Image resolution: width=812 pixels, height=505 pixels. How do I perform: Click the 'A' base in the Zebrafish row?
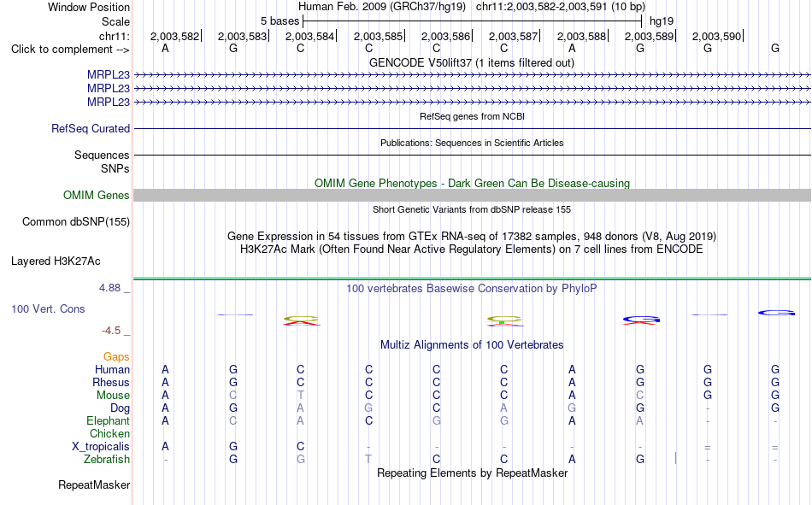[x=572, y=460]
